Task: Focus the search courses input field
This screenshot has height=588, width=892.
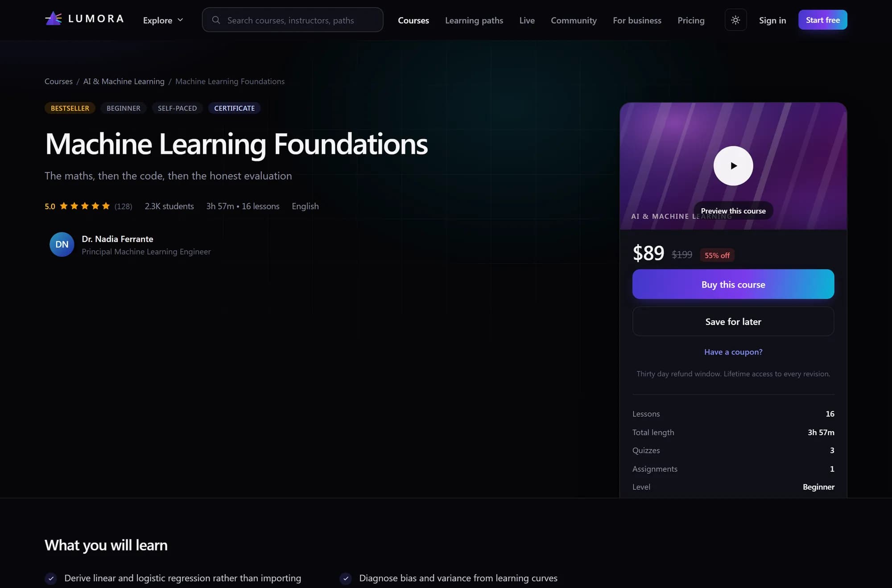Action: pyautogui.click(x=293, y=20)
